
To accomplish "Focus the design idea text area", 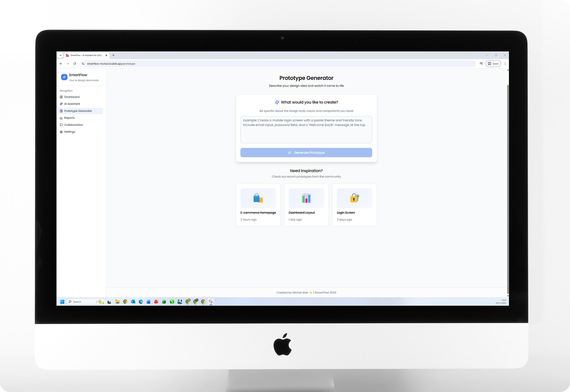I will coord(306,130).
